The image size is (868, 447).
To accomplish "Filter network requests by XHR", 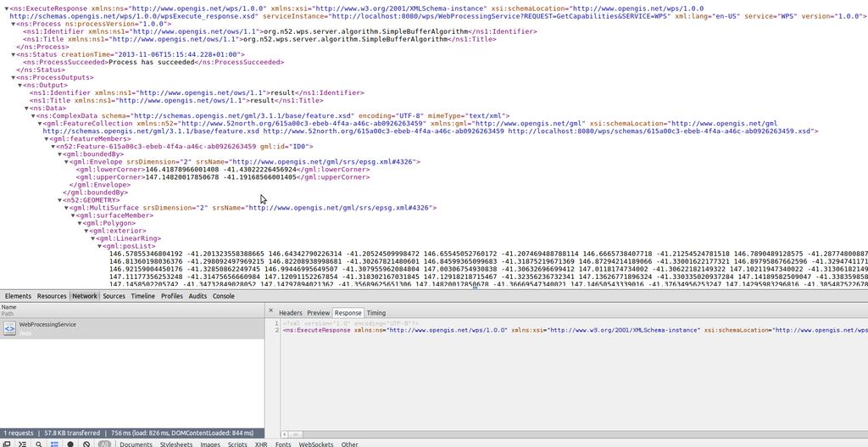I will [x=261, y=444].
